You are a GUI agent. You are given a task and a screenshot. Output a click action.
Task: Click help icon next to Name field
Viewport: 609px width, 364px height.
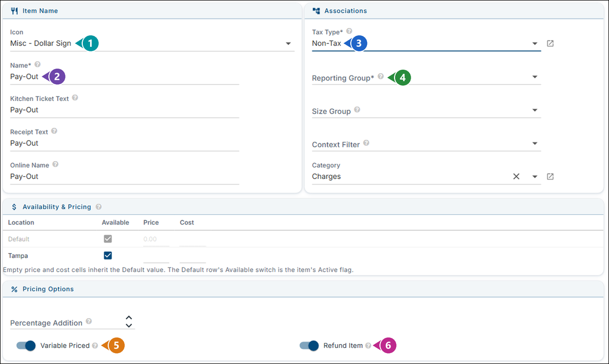click(37, 64)
